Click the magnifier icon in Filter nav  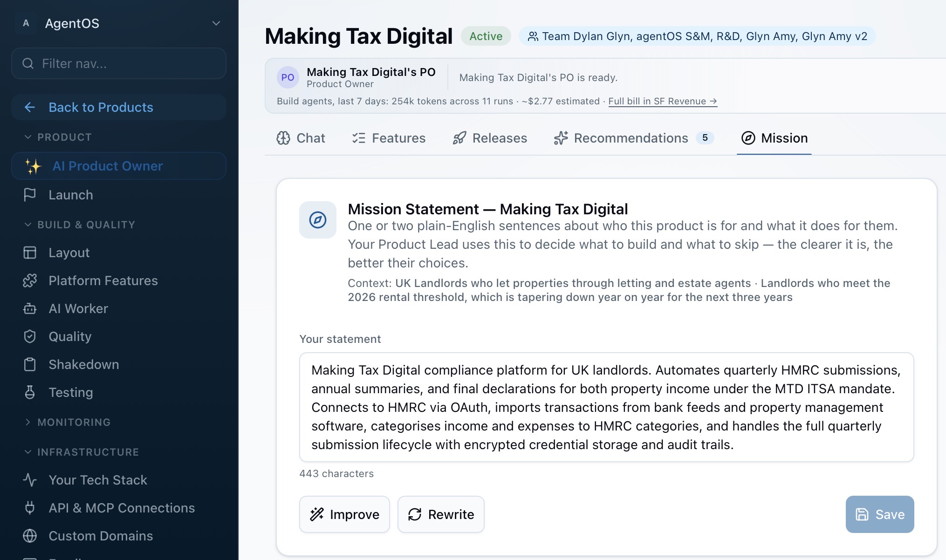coord(28,63)
